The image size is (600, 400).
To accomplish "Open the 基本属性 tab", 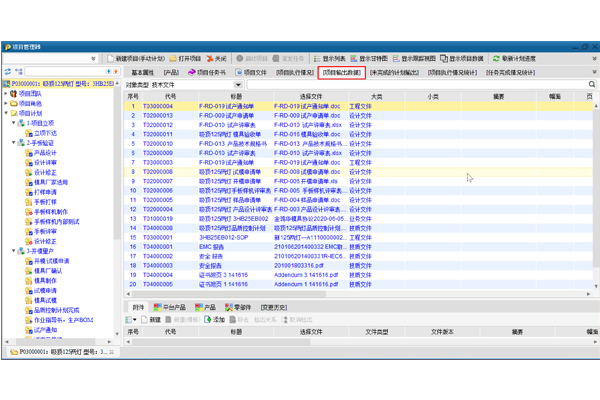I will [x=142, y=72].
